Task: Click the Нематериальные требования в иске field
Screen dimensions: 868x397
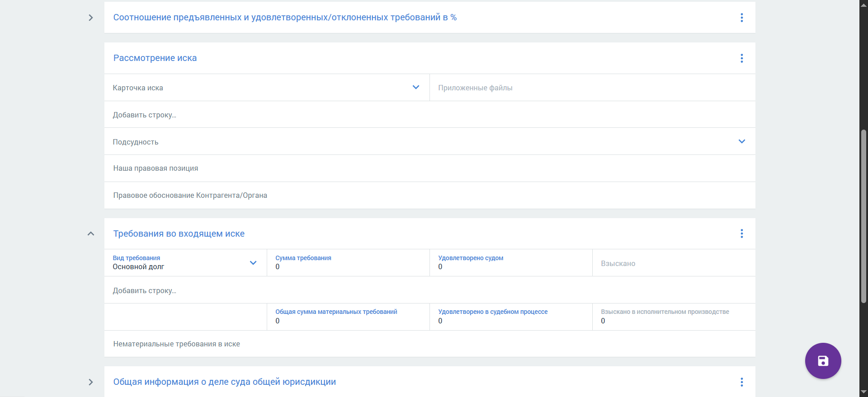Action: coord(429,344)
